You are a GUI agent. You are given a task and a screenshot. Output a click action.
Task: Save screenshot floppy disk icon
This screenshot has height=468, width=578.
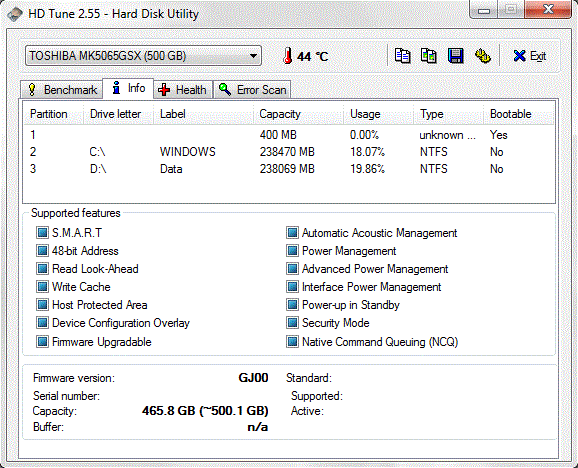456,56
